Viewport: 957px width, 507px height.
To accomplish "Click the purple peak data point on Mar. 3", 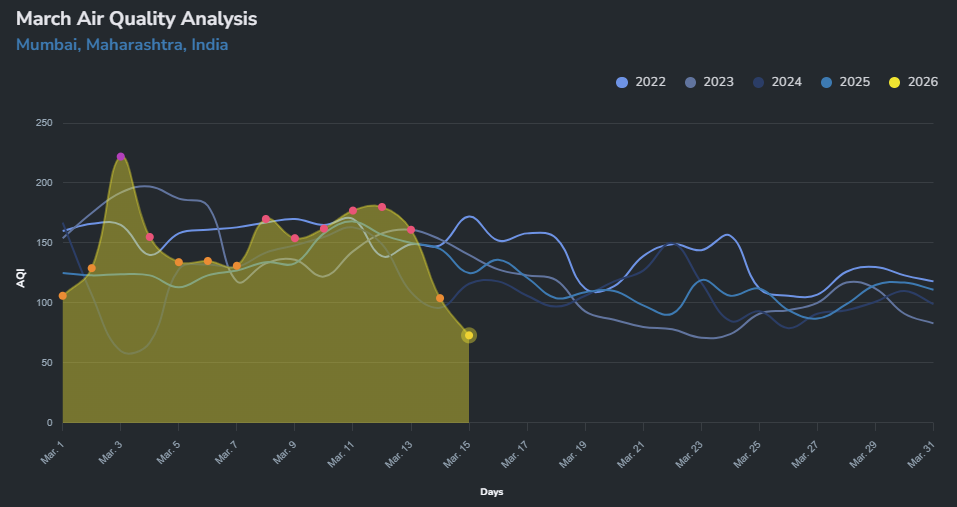I will (x=121, y=157).
